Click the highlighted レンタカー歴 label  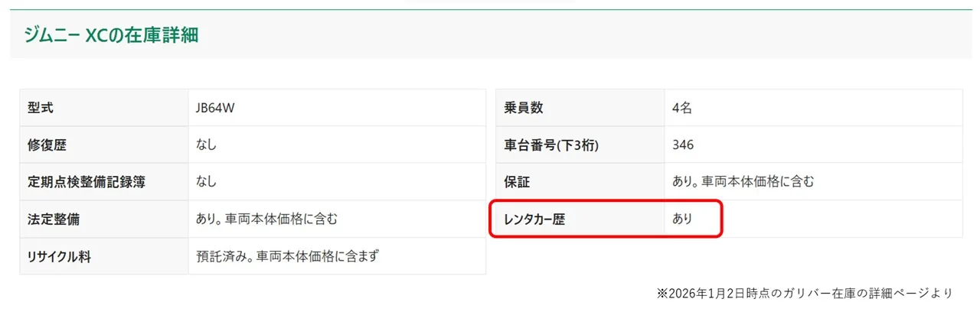click(534, 219)
